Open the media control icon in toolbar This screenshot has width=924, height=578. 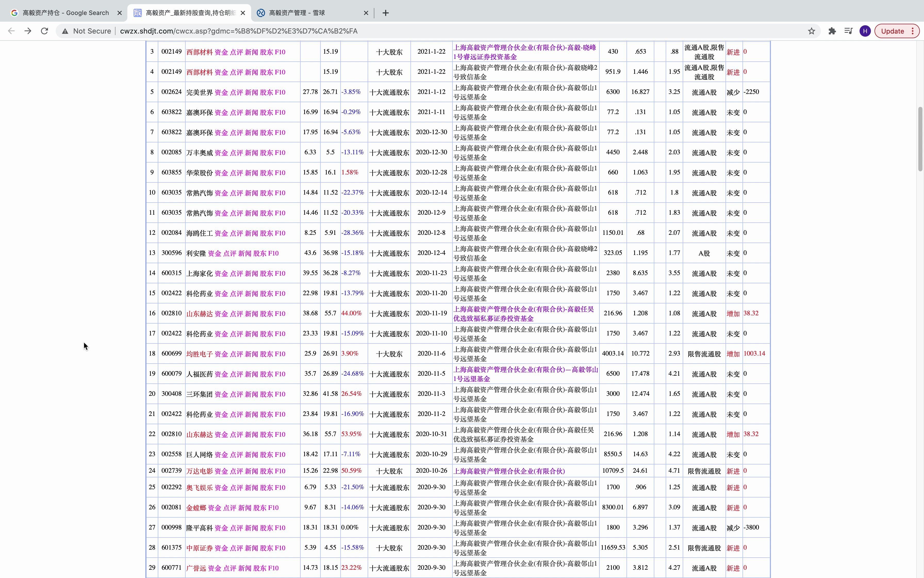coord(848,31)
